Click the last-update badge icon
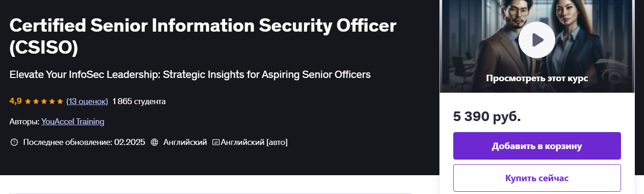 click(14, 142)
